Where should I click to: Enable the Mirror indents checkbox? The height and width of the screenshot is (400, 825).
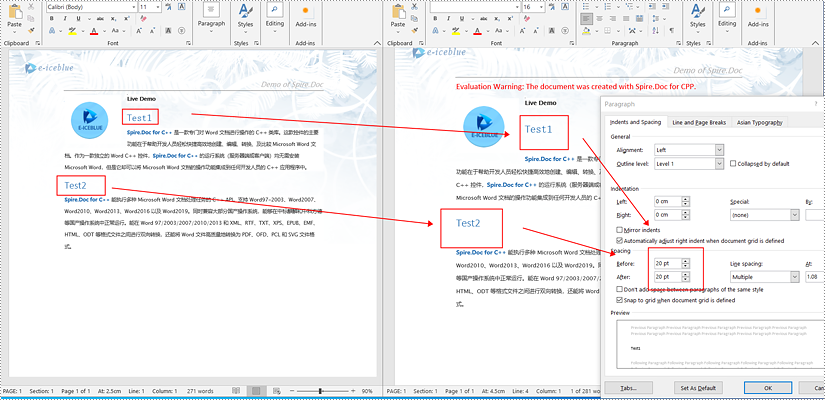click(x=619, y=230)
